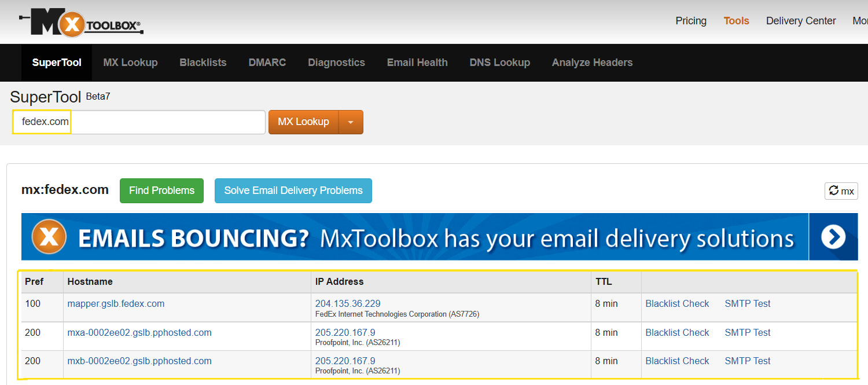Click the Emails Bouncing banner
Image resolution: width=868 pixels, height=385 pixels.
[439, 237]
